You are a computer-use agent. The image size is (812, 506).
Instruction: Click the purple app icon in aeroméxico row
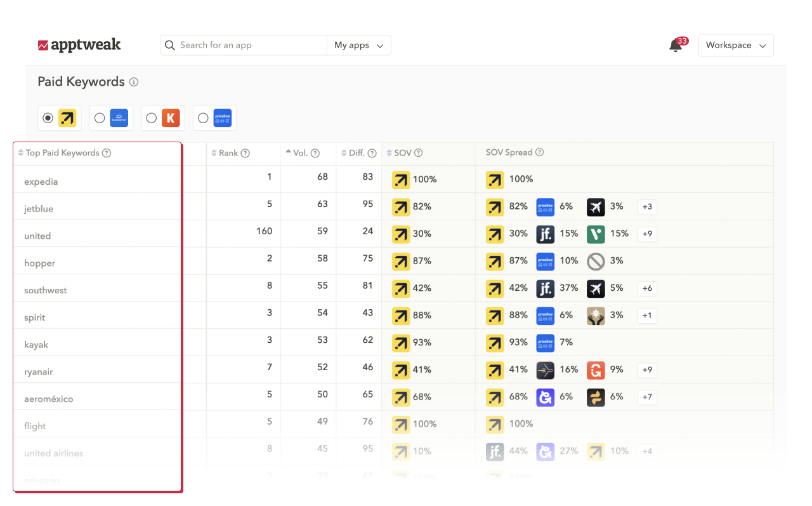point(546,398)
